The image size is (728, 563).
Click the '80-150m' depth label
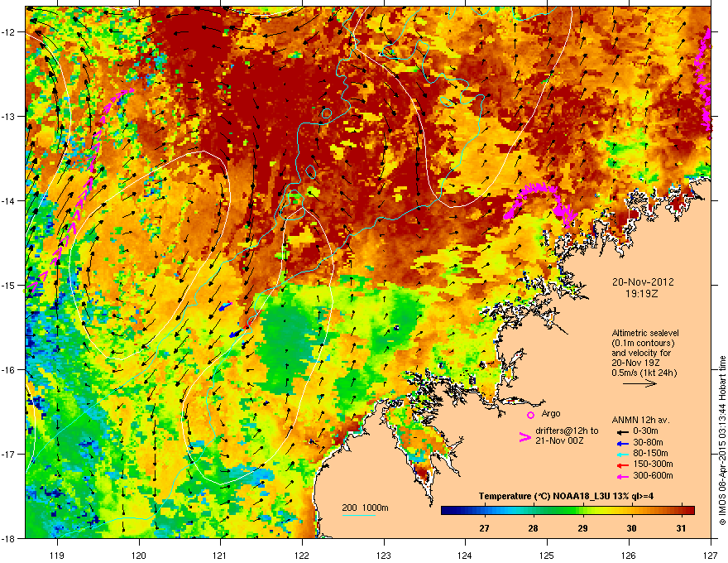650,453
